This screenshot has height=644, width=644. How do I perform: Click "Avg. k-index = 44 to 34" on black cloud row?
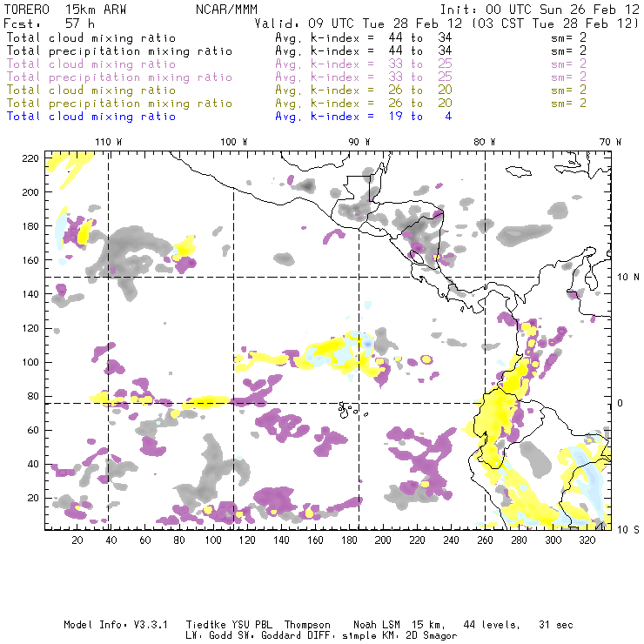(x=364, y=37)
